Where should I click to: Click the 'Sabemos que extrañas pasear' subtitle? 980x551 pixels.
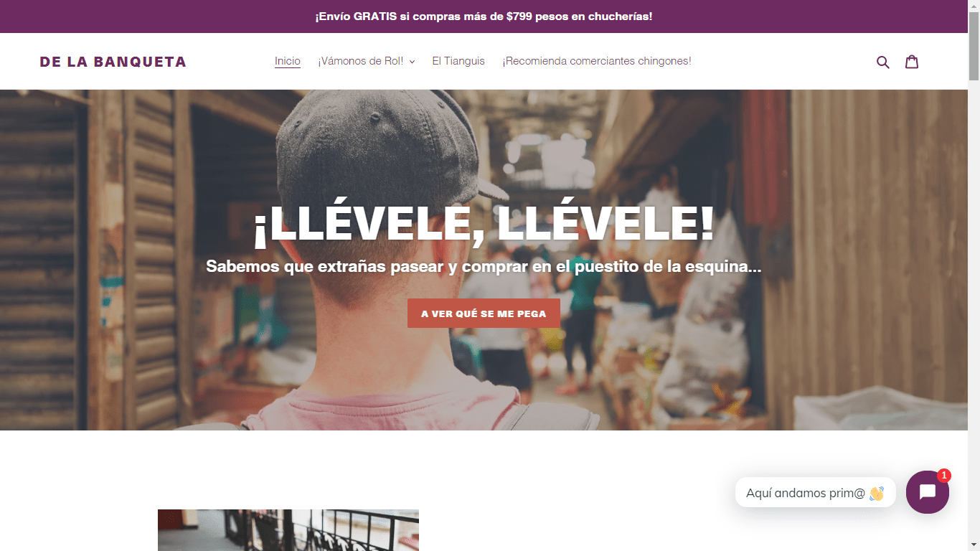point(484,266)
